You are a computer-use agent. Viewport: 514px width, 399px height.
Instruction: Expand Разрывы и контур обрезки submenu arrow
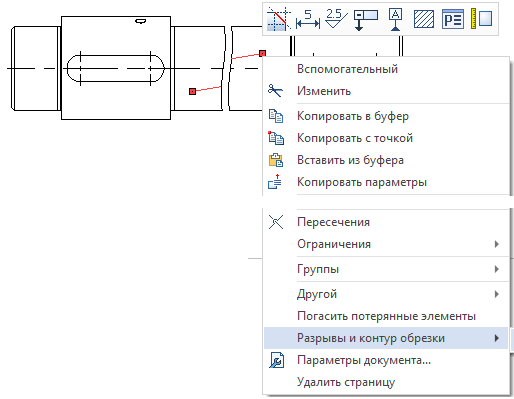497,338
